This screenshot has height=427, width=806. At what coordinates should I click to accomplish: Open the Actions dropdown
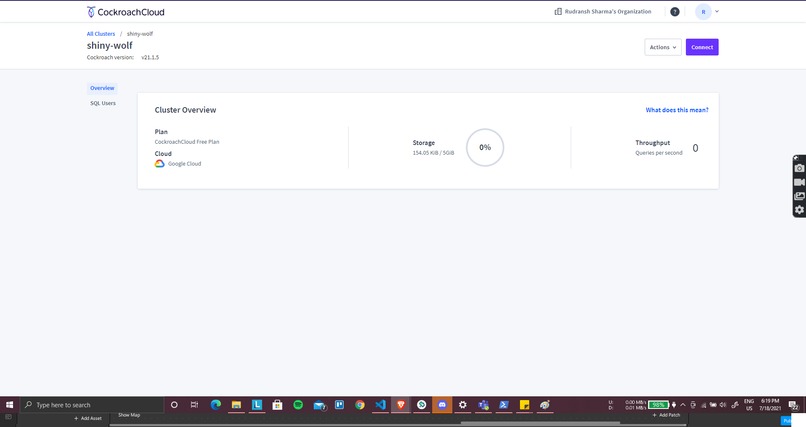pos(663,47)
